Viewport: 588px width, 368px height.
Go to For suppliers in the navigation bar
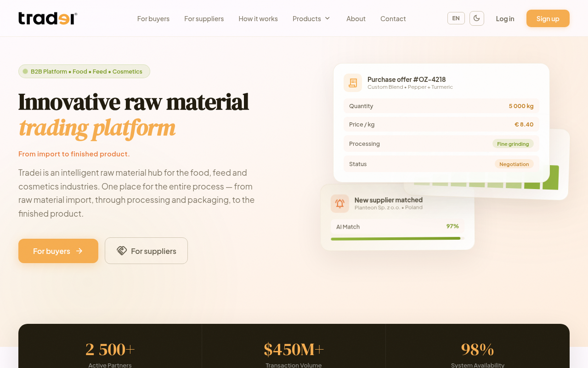click(x=204, y=18)
